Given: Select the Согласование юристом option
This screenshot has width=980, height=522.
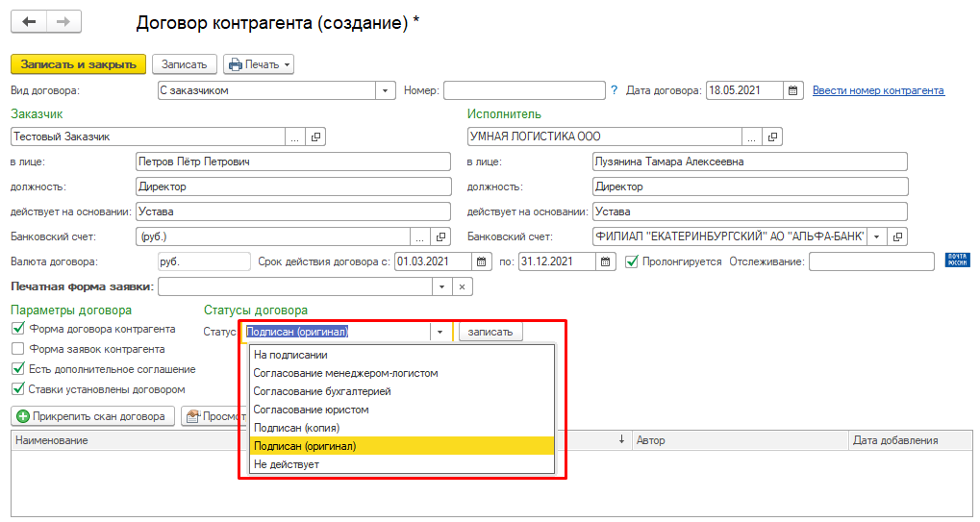Looking at the screenshot, I should [402, 410].
